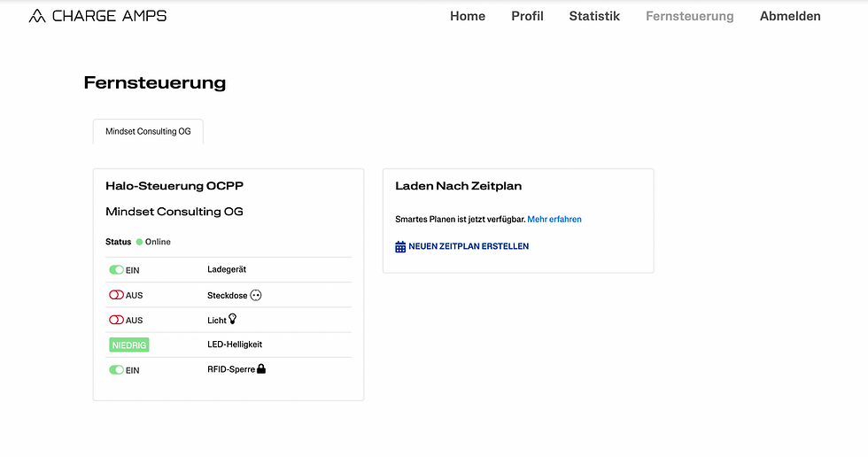The height and width of the screenshot is (457, 868).
Task: Click the Steckdose label
Action: (227, 296)
